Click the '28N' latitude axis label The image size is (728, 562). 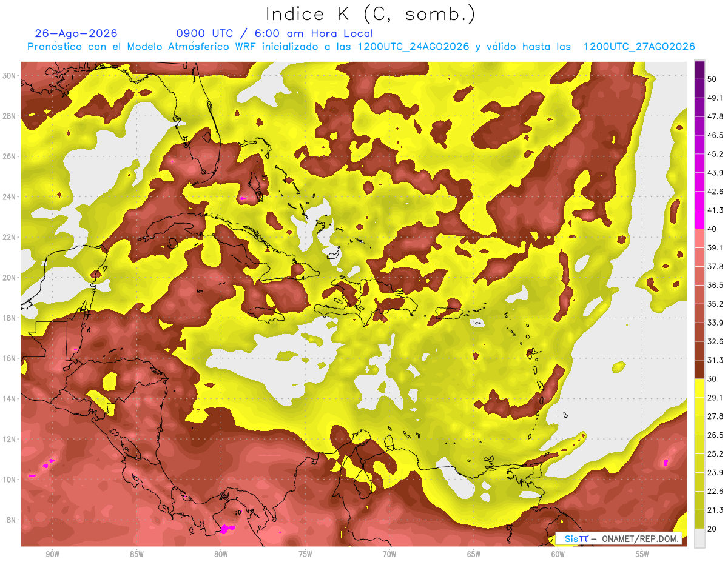(x=10, y=116)
